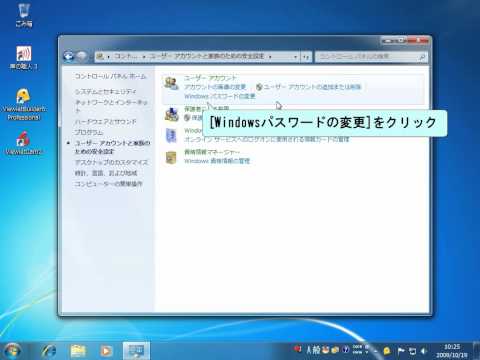Click Windows 資格情報の管理 link

click(x=217, y=161)
